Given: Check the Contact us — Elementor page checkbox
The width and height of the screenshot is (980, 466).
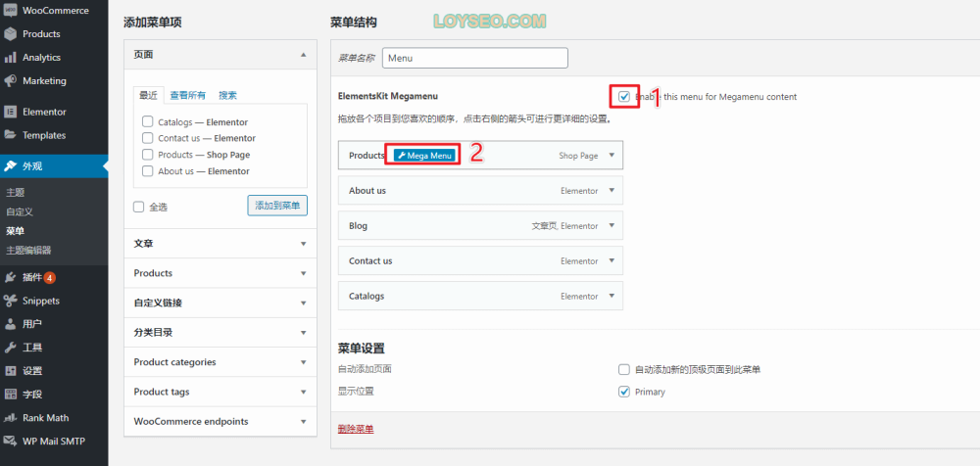Looking at the screenshot, I should pyautogui.click(x=148, y=138).
